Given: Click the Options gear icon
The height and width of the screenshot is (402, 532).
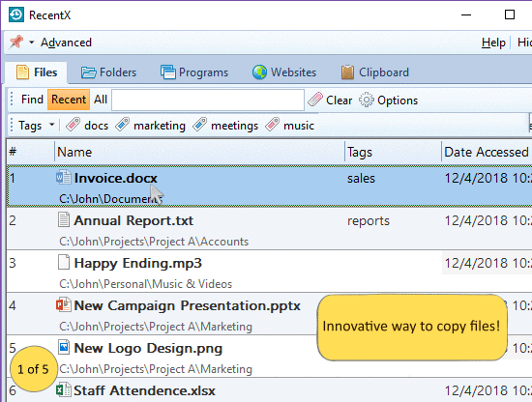Looking at the screenshot, I should [367, 100].
